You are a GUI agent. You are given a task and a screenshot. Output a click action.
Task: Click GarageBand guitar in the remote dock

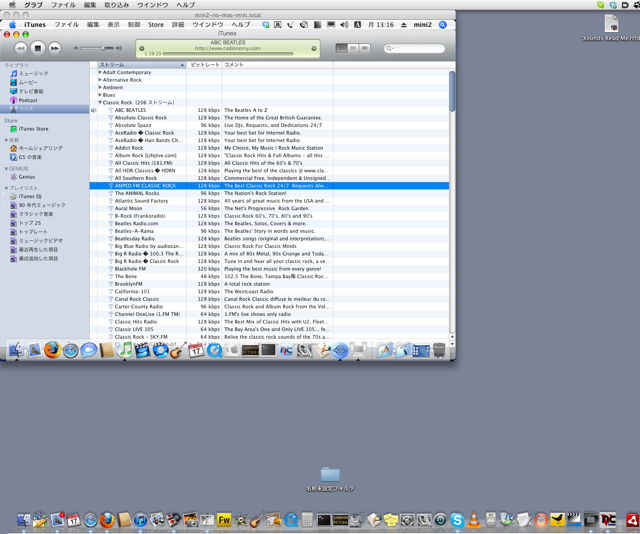pos(178,350)
